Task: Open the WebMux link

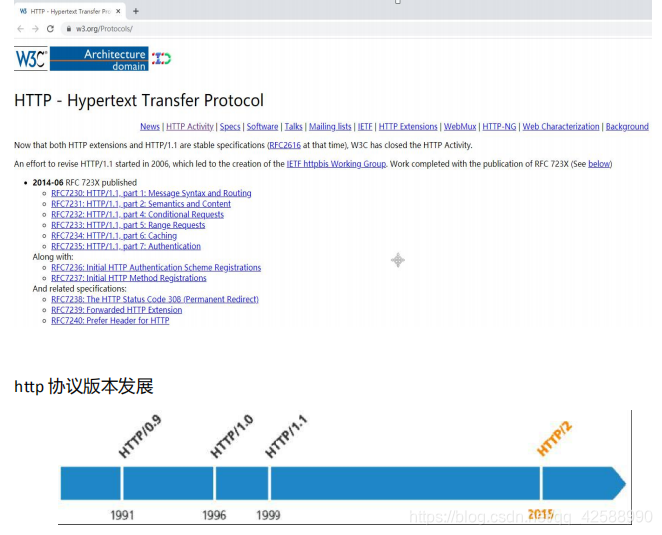Action: tap(460, 127)
